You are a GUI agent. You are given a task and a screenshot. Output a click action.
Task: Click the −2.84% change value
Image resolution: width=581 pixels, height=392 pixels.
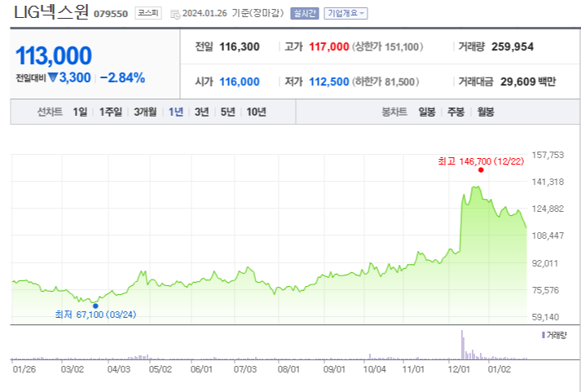122,77
